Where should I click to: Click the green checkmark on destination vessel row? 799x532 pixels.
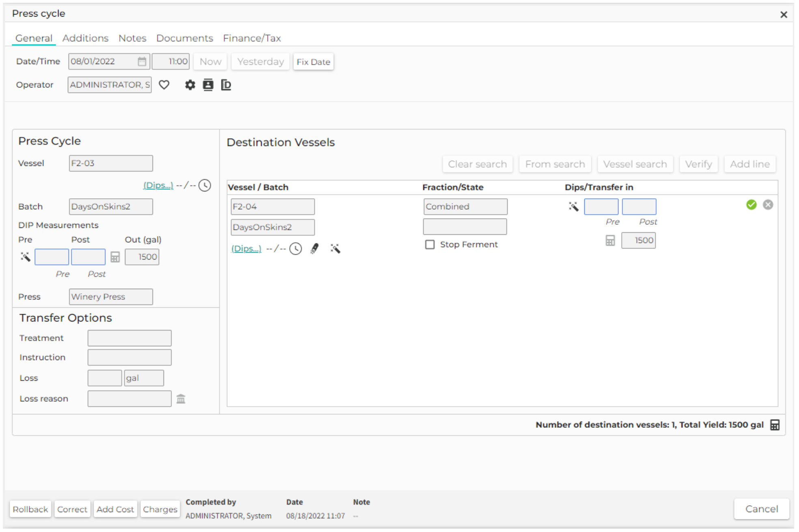click(751, 205)
